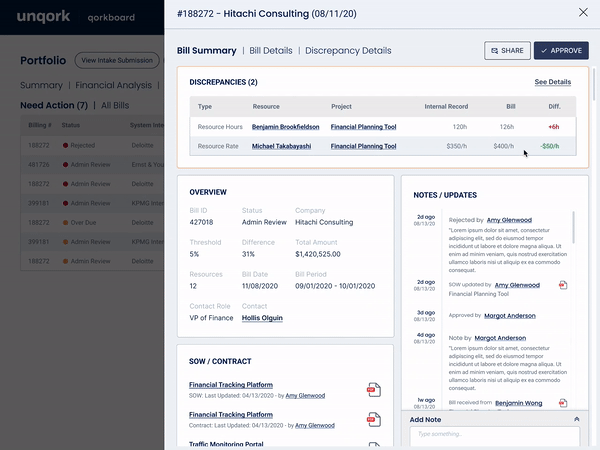Switch to Bill Summary tab

[207, 51]
